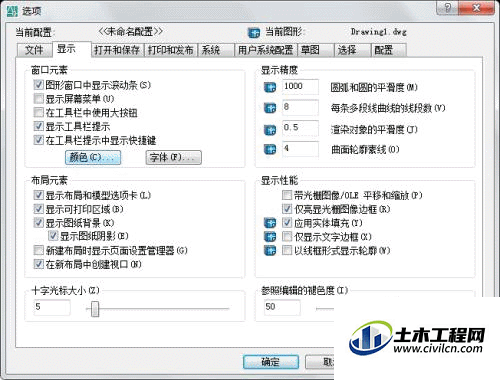Toggle 图形窗口中显示滚动条 checkbox

39,85
